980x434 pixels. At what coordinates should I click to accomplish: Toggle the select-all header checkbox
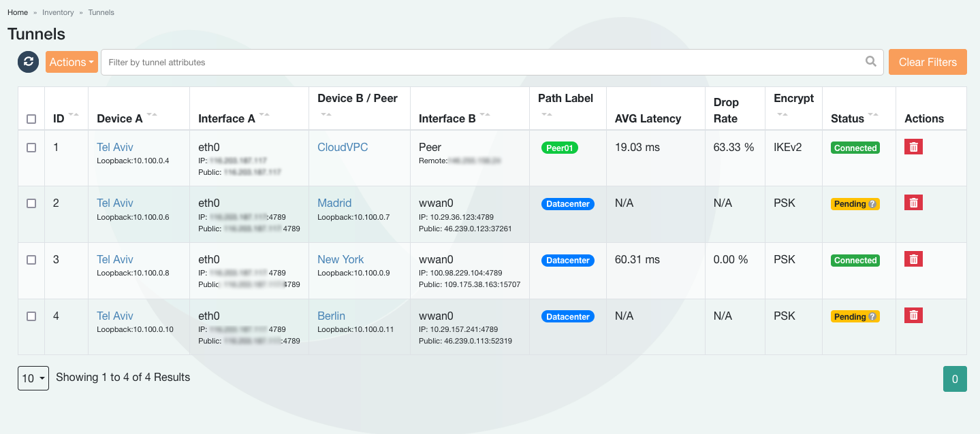[31, 119]
